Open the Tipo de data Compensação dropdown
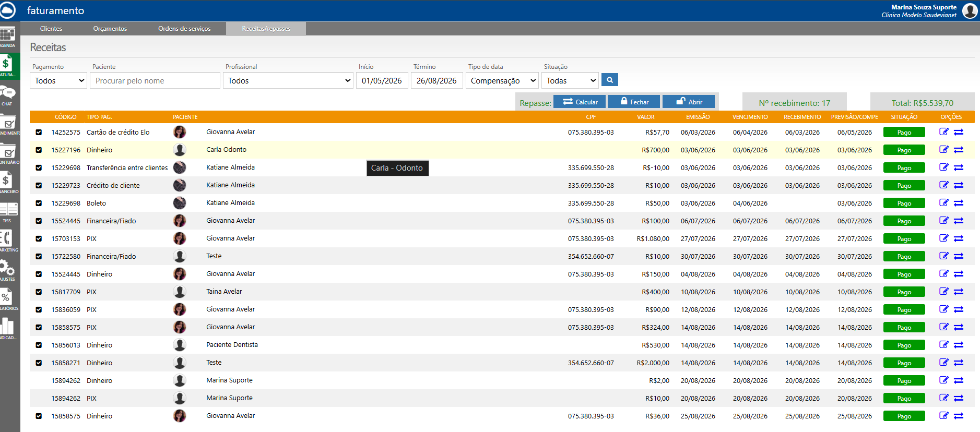Viewport: 980px width, 432px height. [502, 80]
